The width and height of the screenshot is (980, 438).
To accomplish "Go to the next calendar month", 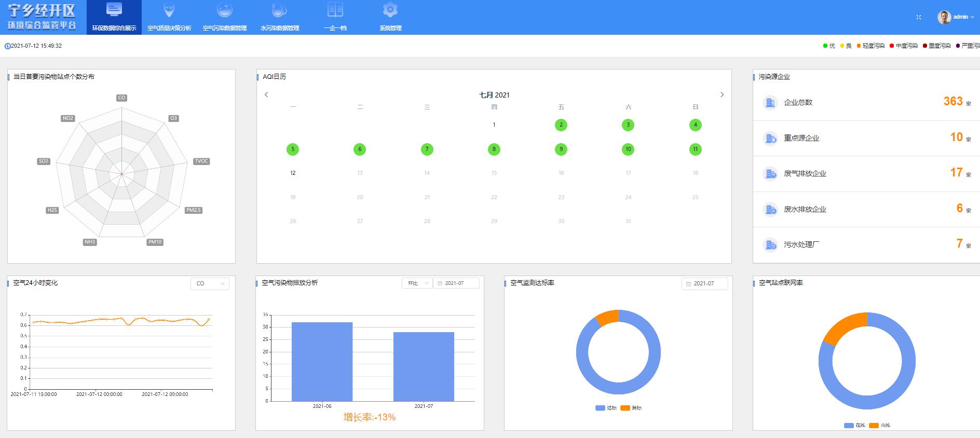I will [722, 94].
